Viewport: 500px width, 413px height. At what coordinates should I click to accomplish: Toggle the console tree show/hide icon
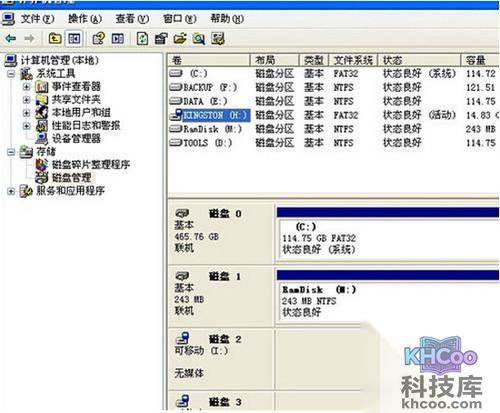tap(74, 39)
